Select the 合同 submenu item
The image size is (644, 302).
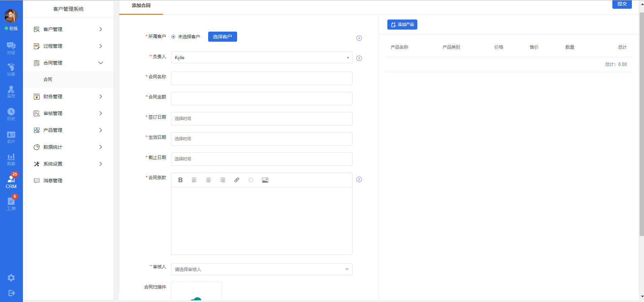[48, 79]
